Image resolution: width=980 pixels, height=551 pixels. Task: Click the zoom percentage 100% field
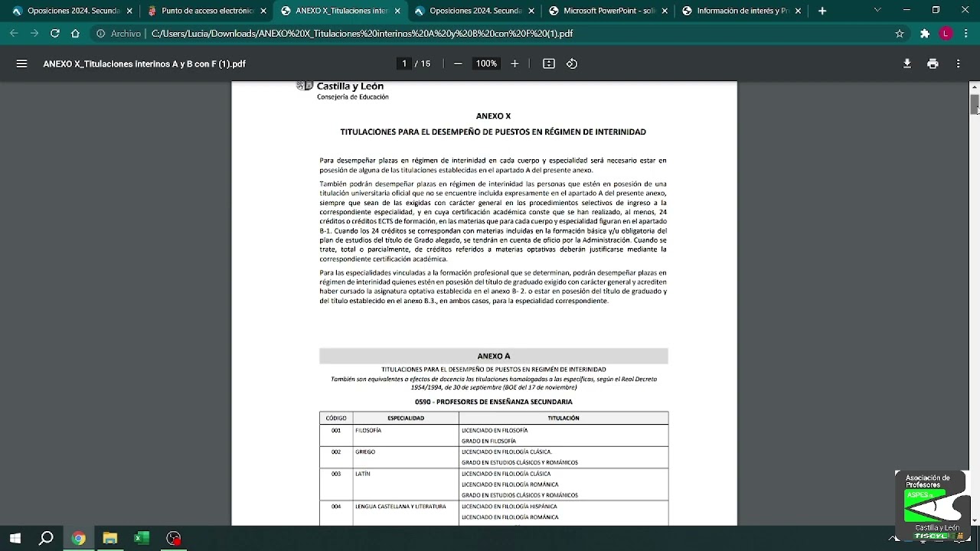pyautogui.click(x=486, y=64)
